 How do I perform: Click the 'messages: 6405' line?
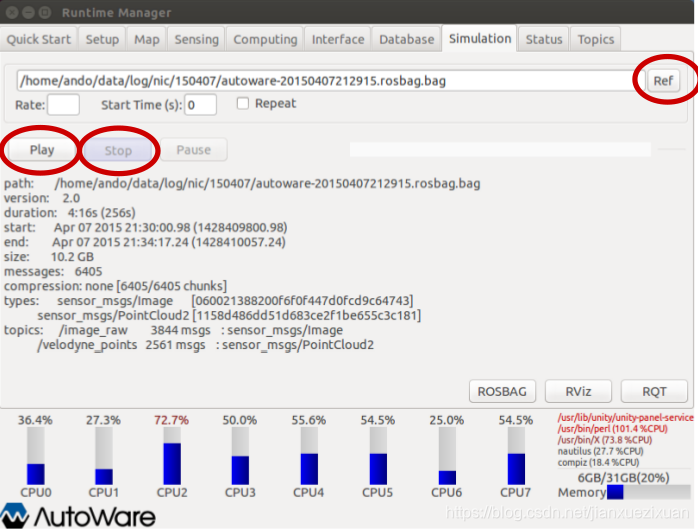click(x=53, y=272)
